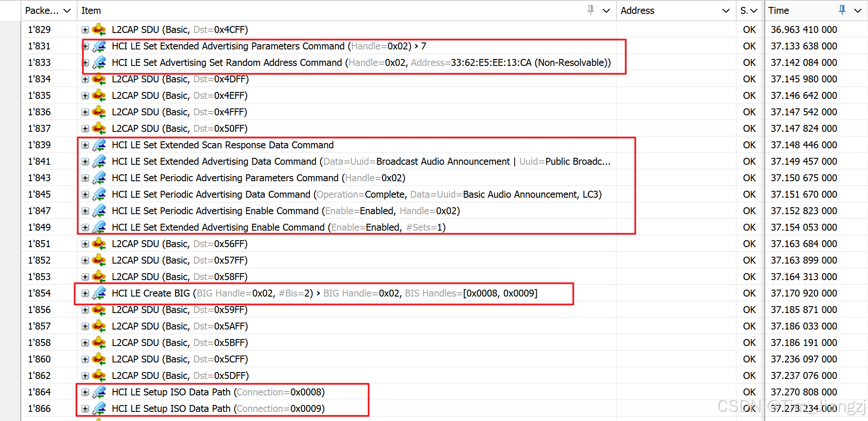Expand packet 1'854 HCI LE Create BIG details
The image size is (868, 421).
[85, 293]
